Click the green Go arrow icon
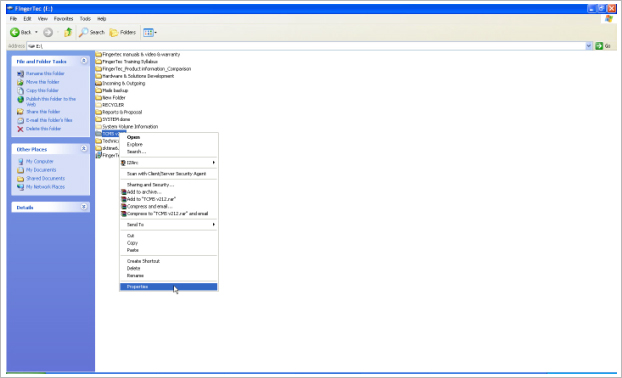This screenshot has height=378, width=622. [599, 46]
